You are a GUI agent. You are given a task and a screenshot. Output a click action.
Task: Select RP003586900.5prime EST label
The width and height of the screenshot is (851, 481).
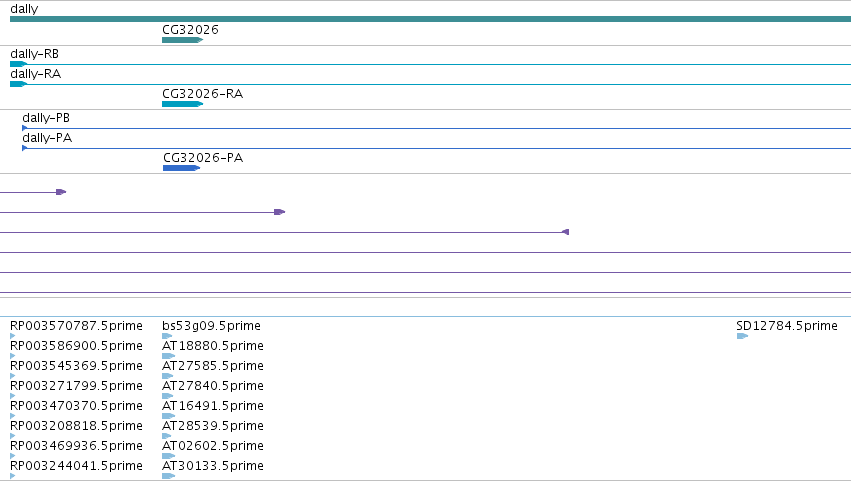click(76, 346)
